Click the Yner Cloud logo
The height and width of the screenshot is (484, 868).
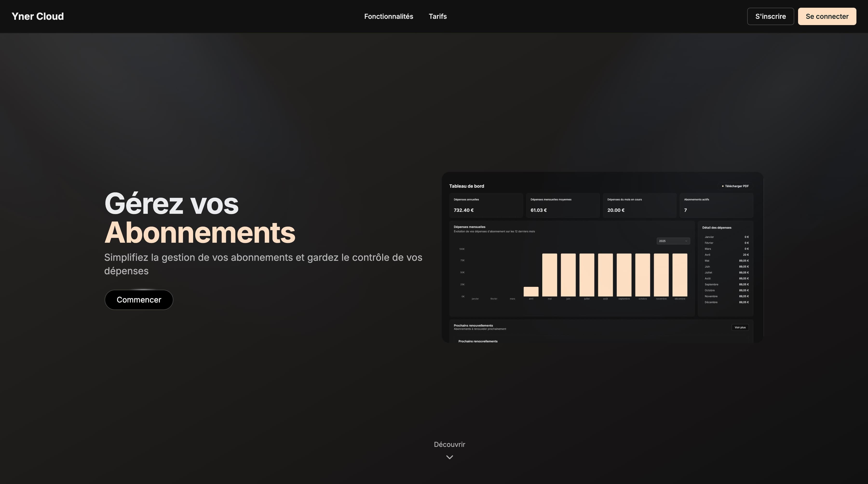[37, 16]
